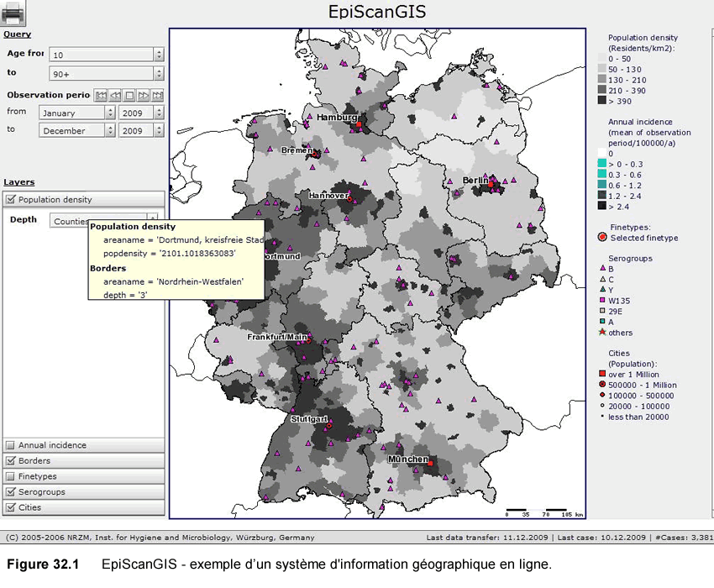Screen dimensions: 714x588
Task: Click the Hamburg red city marker
Action: (x=359, y=124)
